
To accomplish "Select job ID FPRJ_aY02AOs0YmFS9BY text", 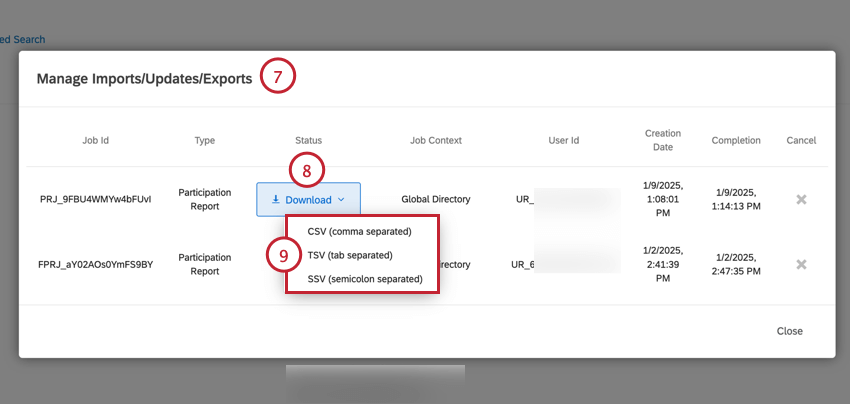I will pos(96,265).
